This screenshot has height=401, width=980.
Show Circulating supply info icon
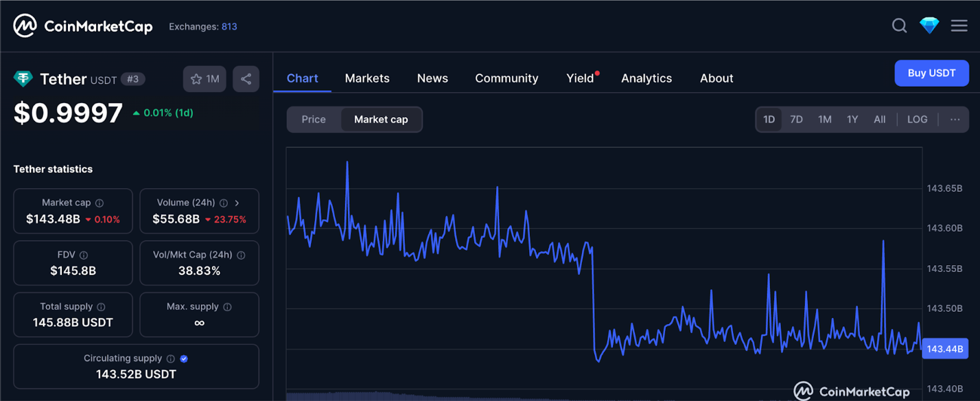click(170, 358)
